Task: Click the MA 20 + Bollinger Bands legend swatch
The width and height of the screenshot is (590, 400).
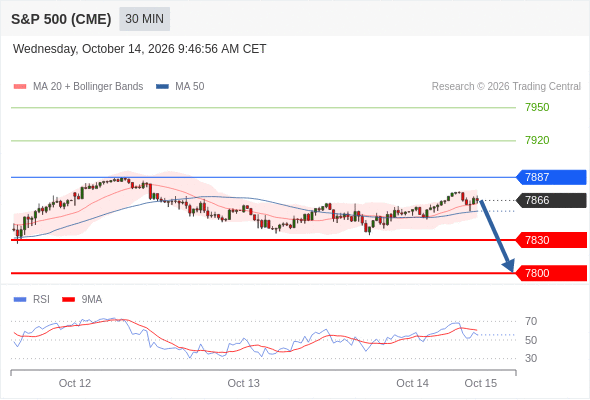Action: 20,87
